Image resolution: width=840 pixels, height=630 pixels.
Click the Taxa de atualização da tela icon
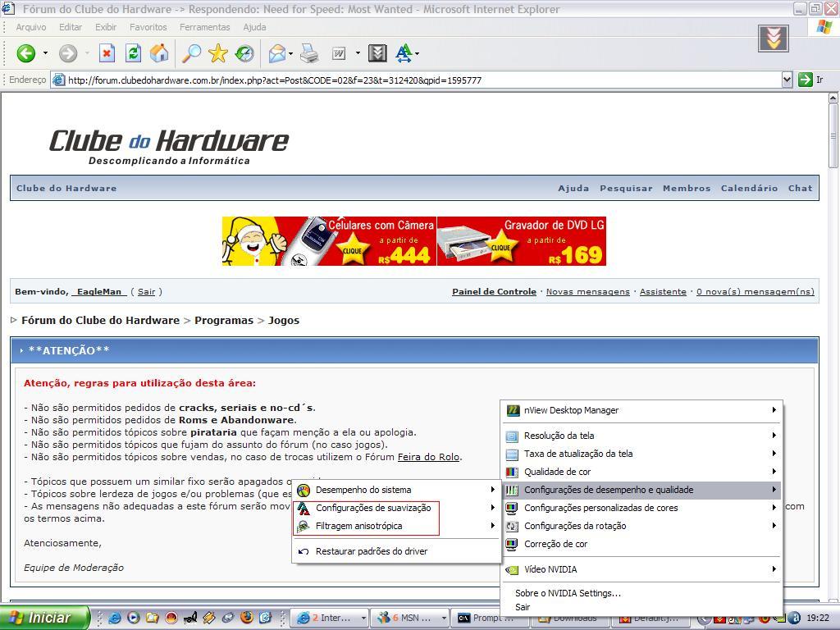coord(512,454)
